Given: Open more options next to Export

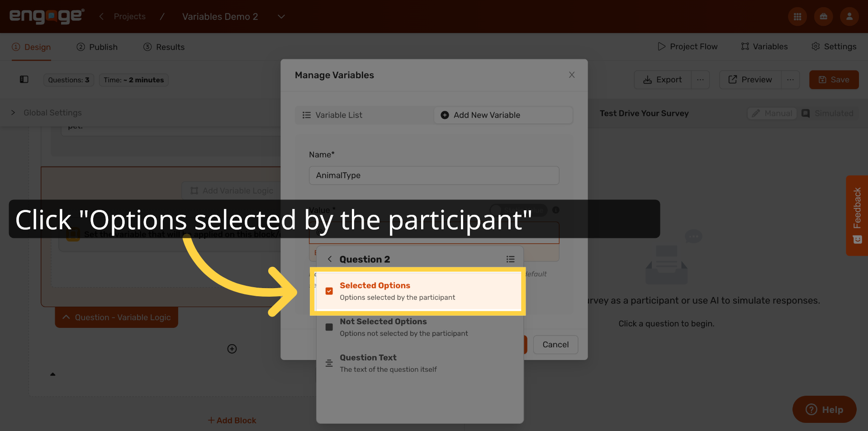Looking at the screenshot, I should click(700, 80).
